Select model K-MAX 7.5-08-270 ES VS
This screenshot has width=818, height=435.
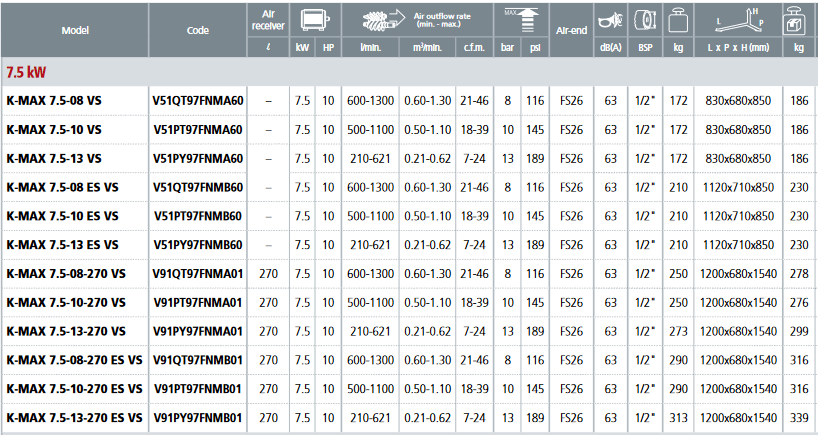[x=74, y=360]
